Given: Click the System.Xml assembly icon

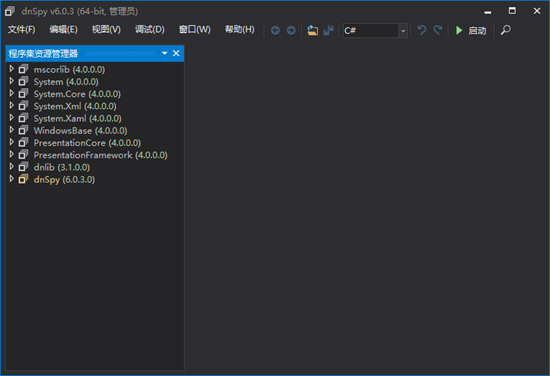Looking at the screenshot, I should click(23, 106).
